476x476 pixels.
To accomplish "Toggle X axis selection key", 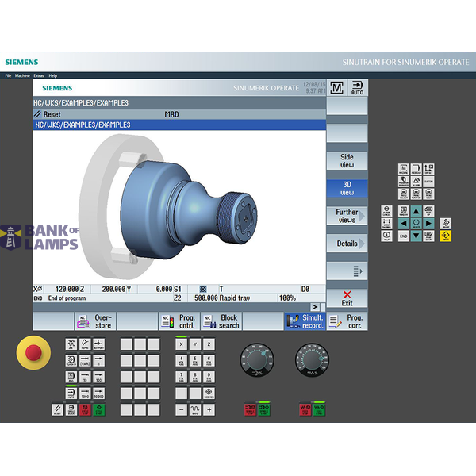I will point(181,344).
